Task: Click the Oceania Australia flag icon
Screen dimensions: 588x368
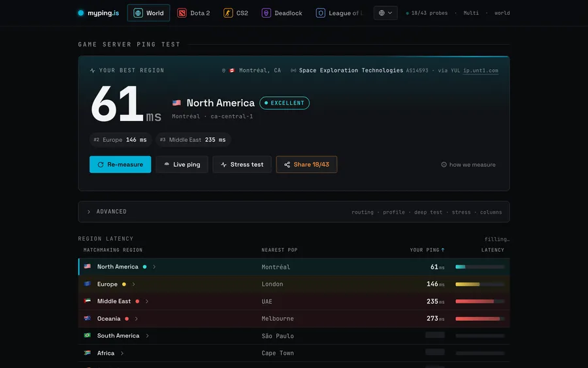Action: tap(88, 318)
